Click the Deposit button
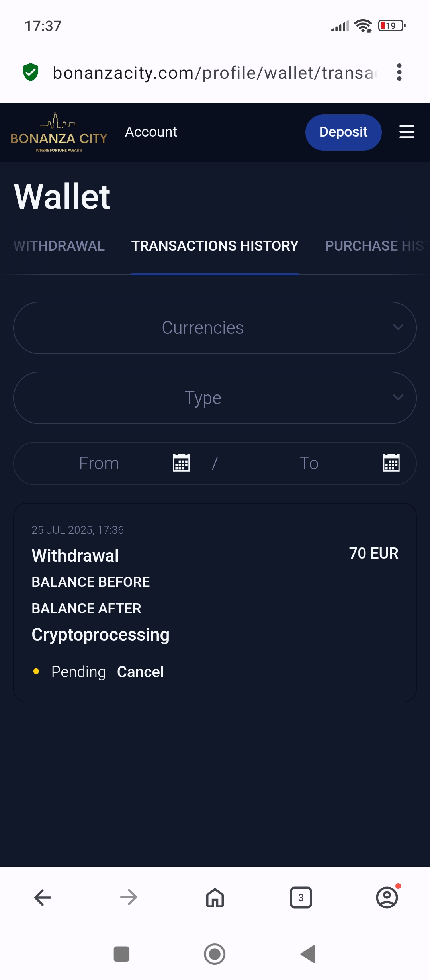 (x=343, y=132)
